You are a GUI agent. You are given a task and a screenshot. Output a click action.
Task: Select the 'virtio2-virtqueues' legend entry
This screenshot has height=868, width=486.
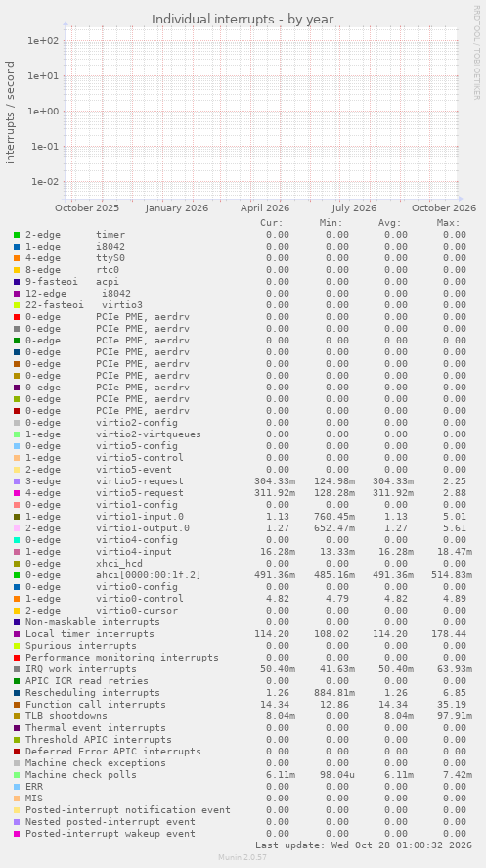(x=113, y=434)
